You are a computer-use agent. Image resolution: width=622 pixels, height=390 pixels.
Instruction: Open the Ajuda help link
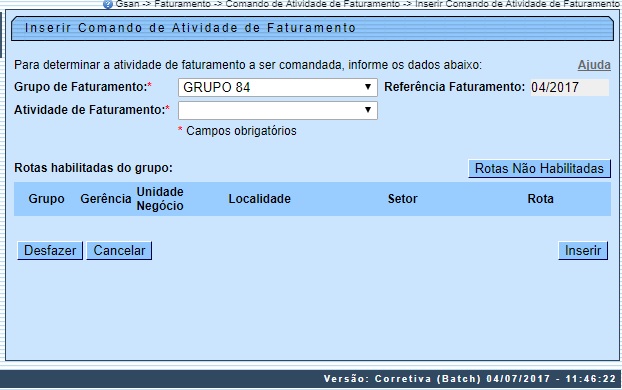click(594, 65)
